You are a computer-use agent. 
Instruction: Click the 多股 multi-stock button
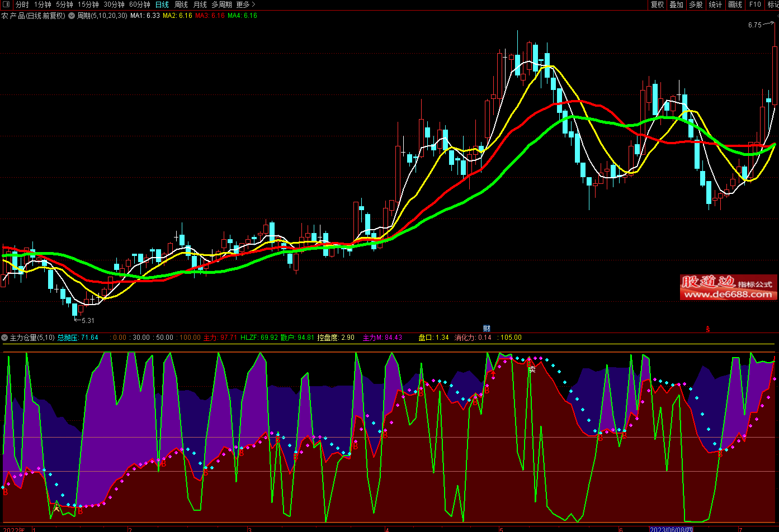pyautogui.click(x=696, y=4)
